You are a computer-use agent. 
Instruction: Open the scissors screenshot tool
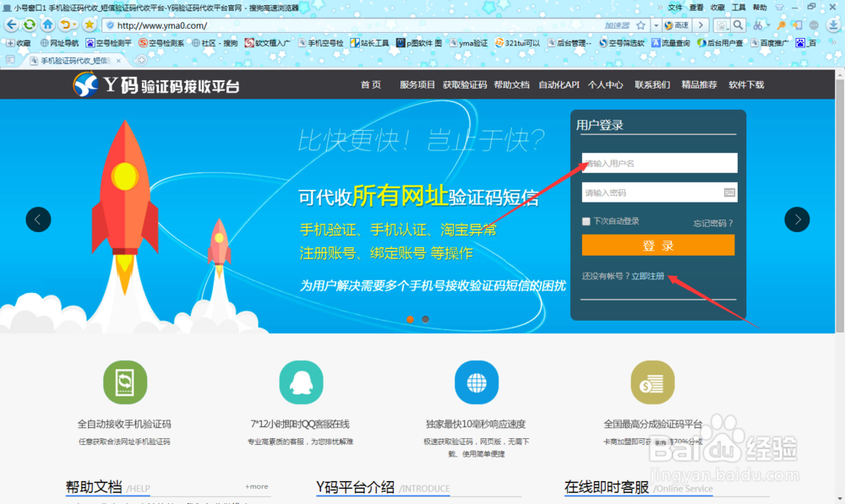coord(758,25)
